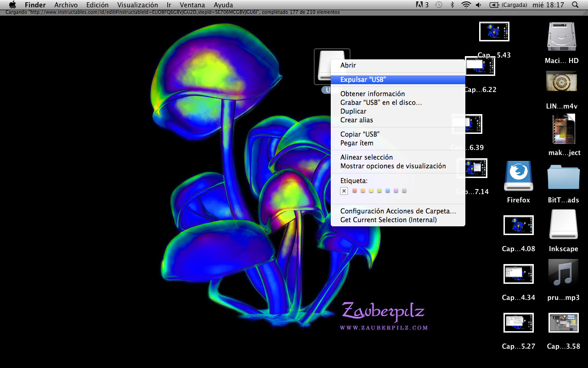The width and height of the screenshot is (588, 368).
Task: Select screenshot thumbnail Cap…5.27
Action: (519, 322)
